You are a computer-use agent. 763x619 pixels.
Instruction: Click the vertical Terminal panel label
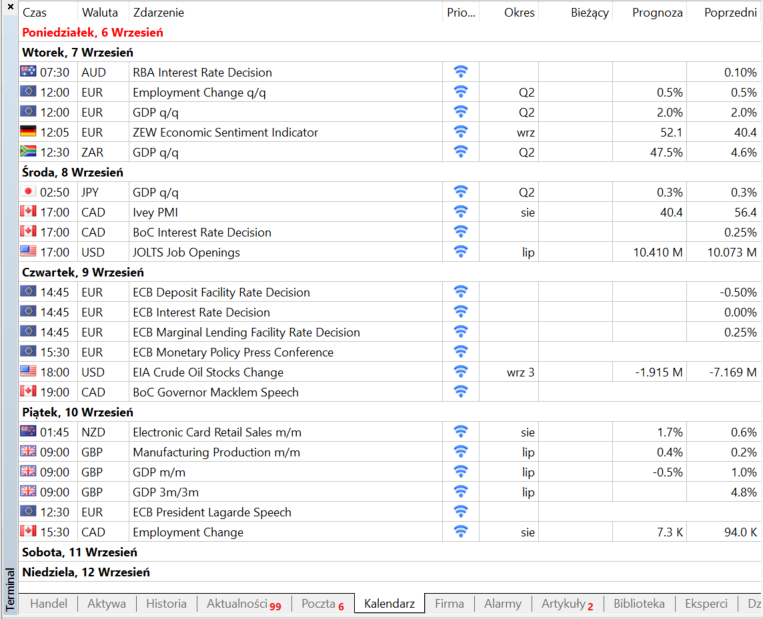(x=10, y=589)
